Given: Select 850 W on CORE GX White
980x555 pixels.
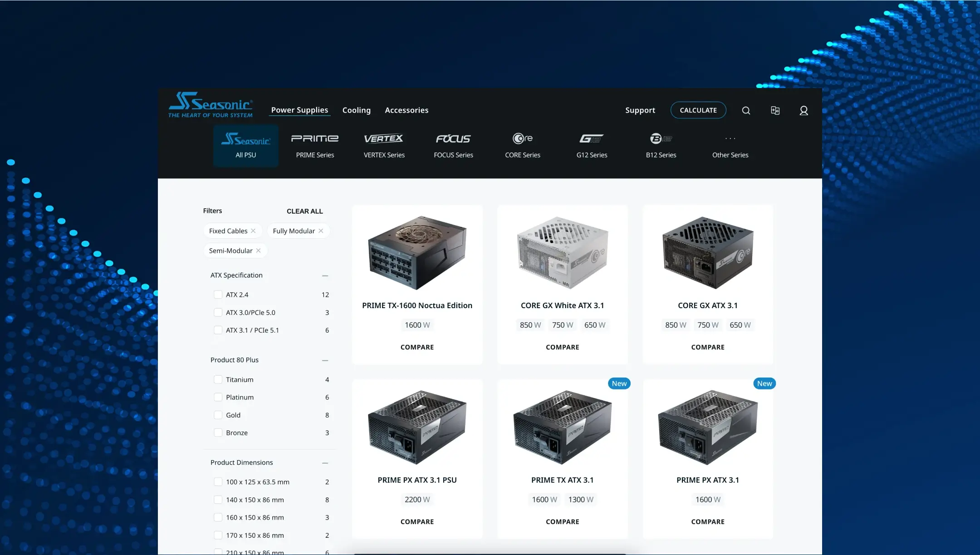Looking at the screenshot, I should pos(530,325).
